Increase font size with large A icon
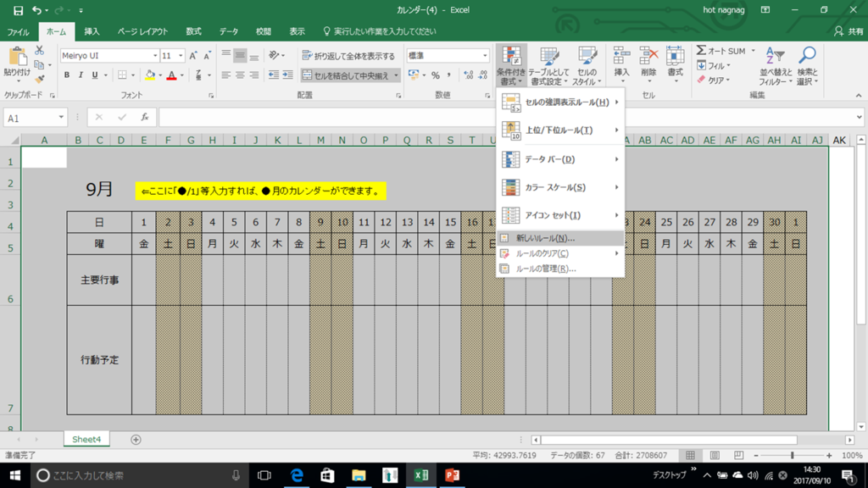Viewport: 868px width, 488px height. tap(192, 55)
